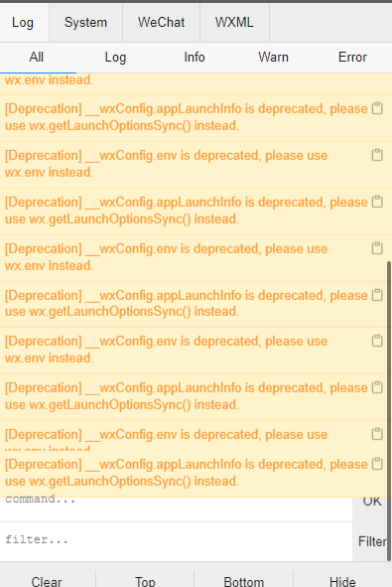392x587 pixels.
Task: Click the log list vertical scrollbar
Action: [389, 410]
